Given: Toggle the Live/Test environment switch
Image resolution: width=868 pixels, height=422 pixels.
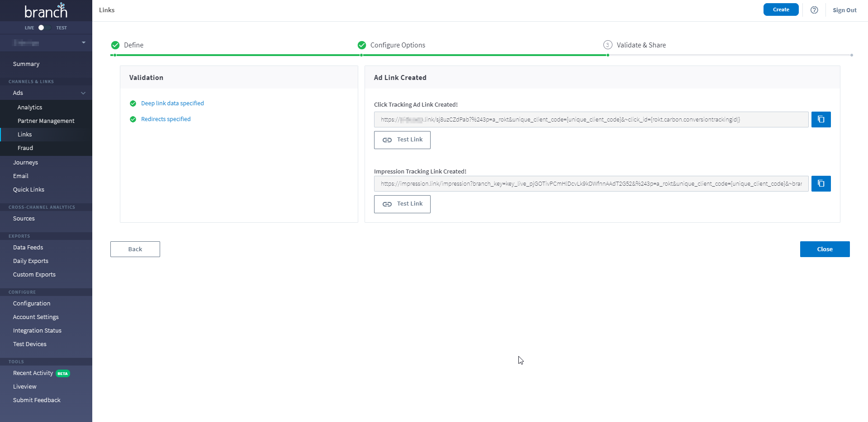Looking at the screenshot, I should [x=43, y=28].
